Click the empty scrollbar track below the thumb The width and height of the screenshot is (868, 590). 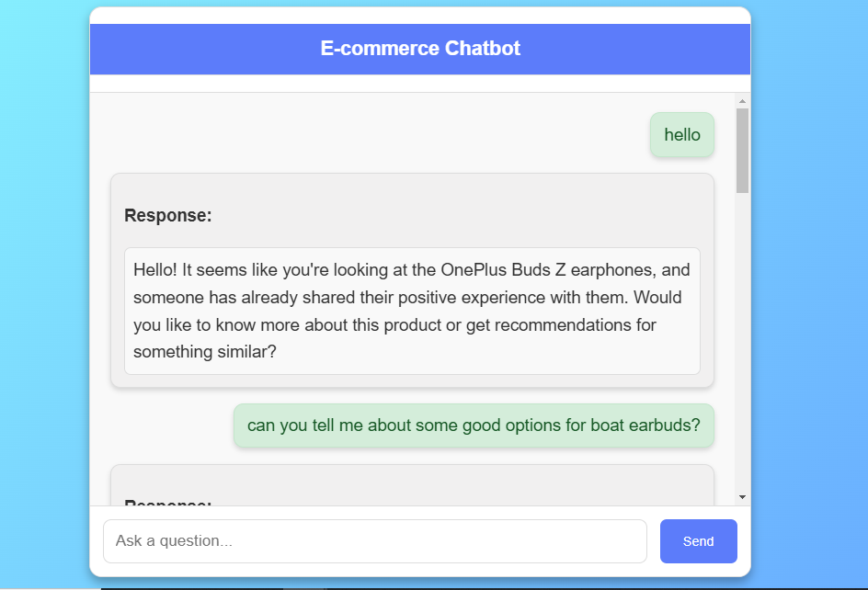click(742, 349)
